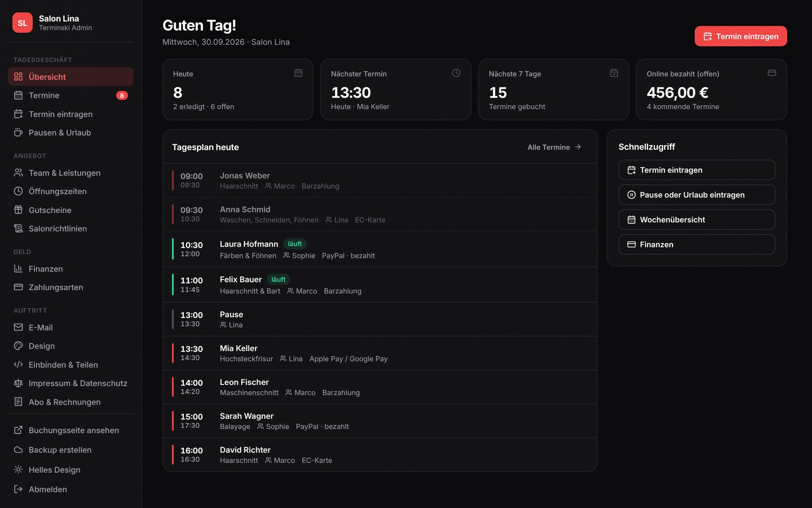Select the 13:00 Pause entry
The image size is (812, 508).
pos(380,319)
